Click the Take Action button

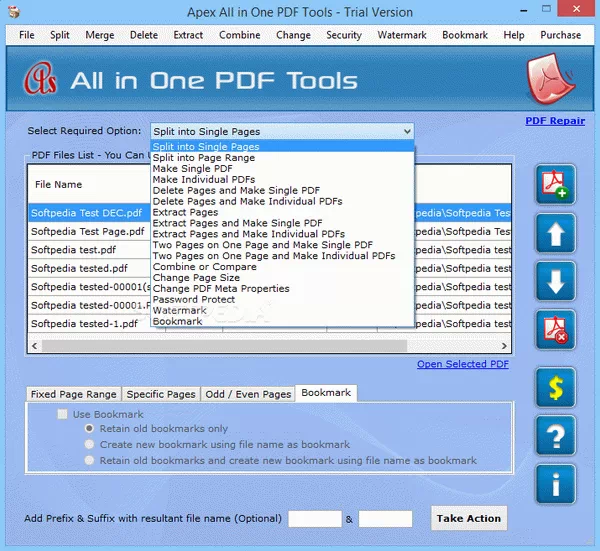(x=469, y=518)
